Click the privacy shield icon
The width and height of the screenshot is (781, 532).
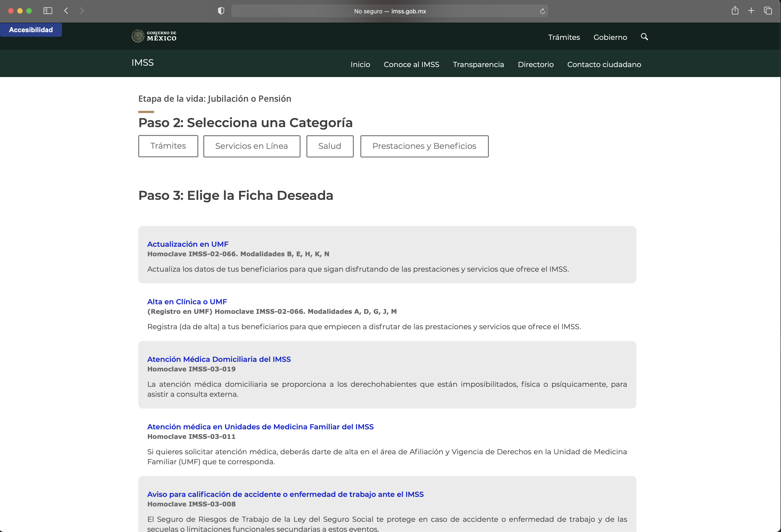221,11
